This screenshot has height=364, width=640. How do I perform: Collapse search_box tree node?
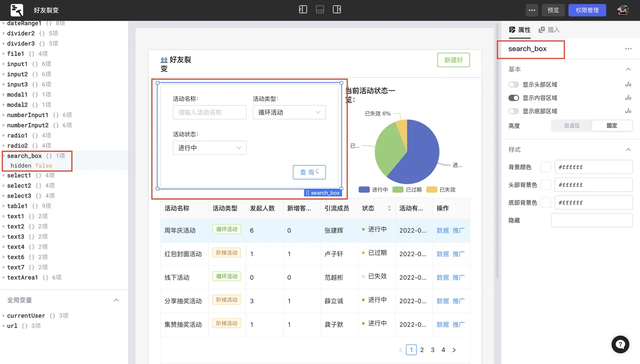(3, 156)
